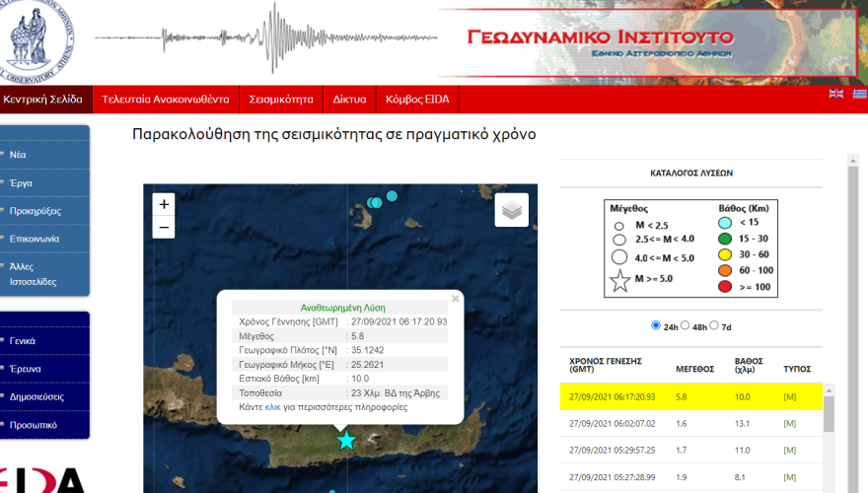This screenshot has width=868, height=493.
Task: Switch language to Greek via Greek flag
Action: coord(860,94)
